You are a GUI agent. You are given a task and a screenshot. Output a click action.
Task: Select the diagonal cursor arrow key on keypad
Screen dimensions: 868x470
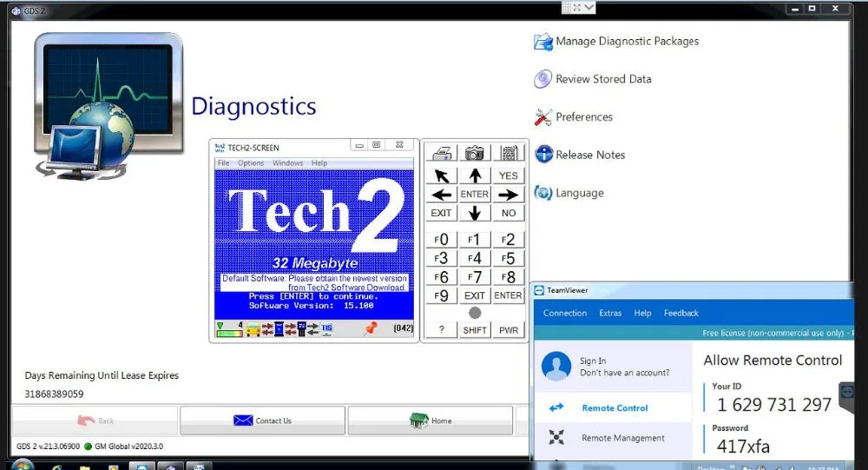click(x=442, y=176)
